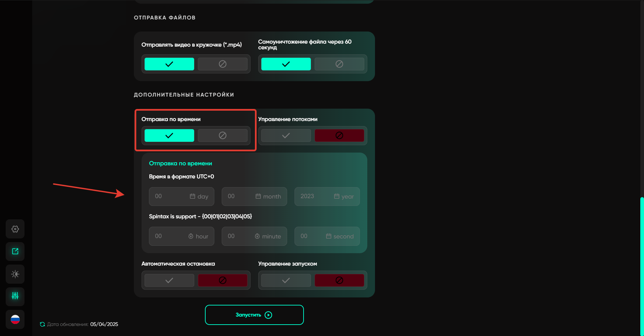
Task: Click the month input field
Action: click(x=254, y=197)
